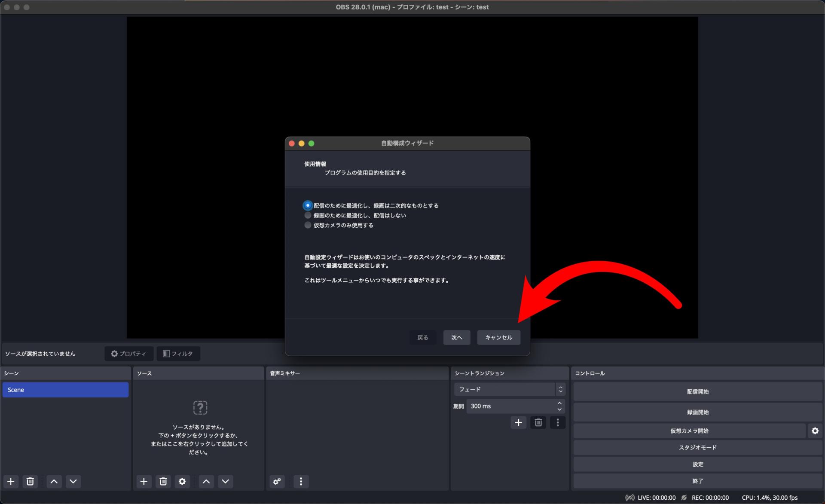
Task: Open the フェード transition dropdown
Action: point(510,389)
